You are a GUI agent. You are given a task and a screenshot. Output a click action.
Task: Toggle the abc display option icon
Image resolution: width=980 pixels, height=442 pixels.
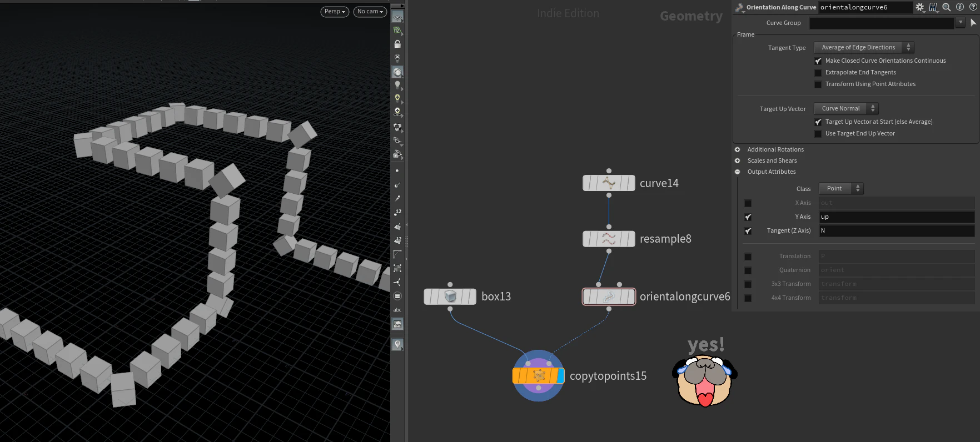point(397,310)
